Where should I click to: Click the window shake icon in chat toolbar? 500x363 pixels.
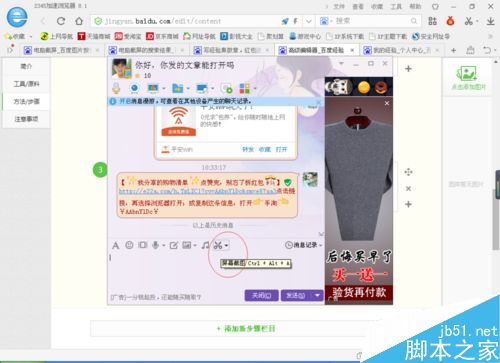point(143,245)
